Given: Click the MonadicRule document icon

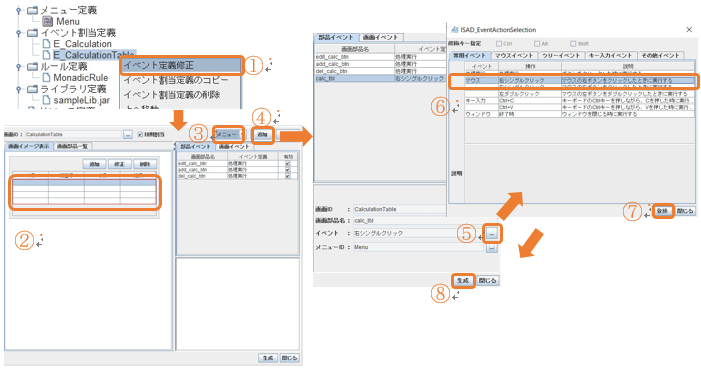Looking at the screenshot, I should [x=46, y=78].
